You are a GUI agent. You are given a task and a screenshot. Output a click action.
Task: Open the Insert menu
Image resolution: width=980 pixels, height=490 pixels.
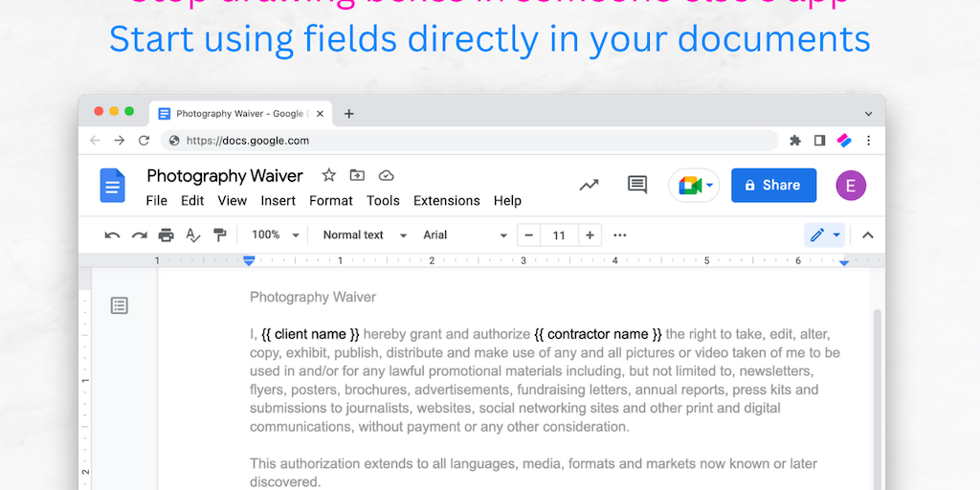tap(278, 201)
